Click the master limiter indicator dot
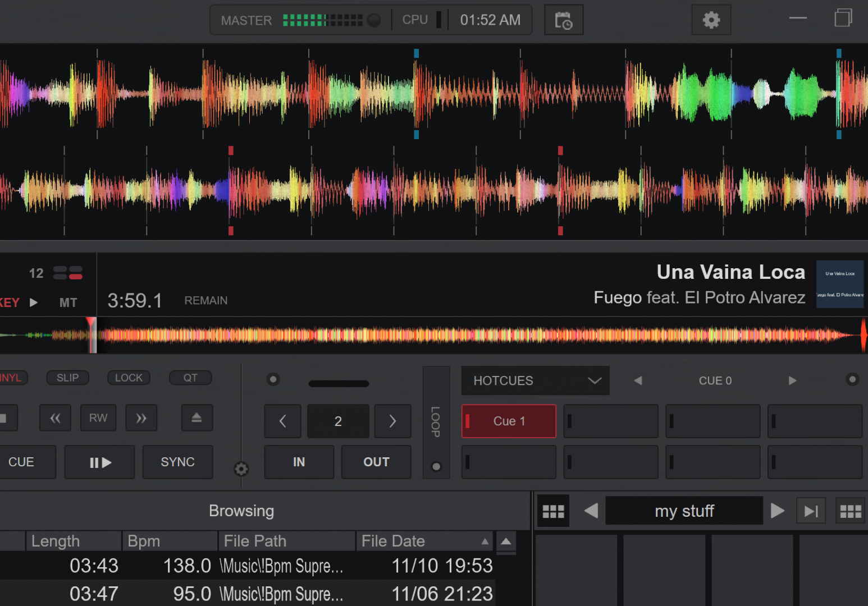 point(374,21)
